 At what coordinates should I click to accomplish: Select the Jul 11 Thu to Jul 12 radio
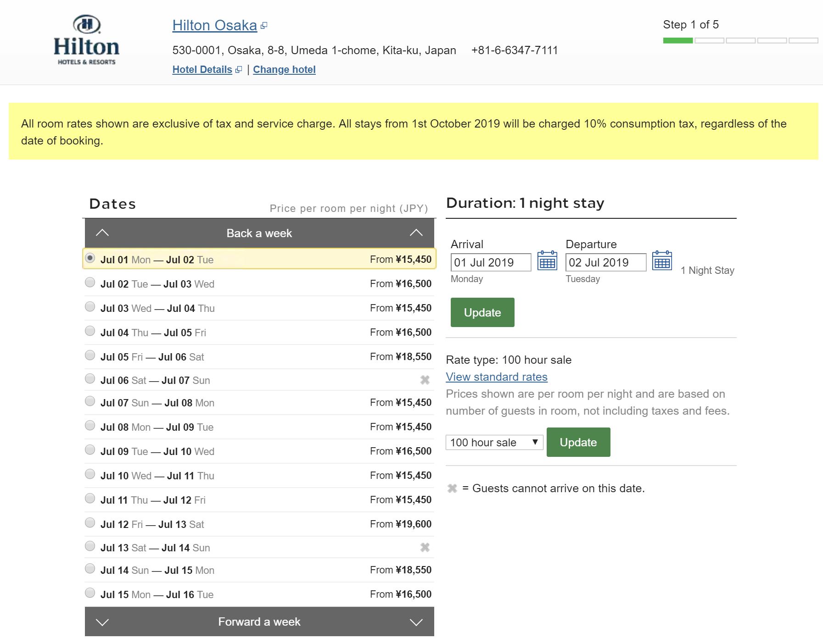tap(90, 498)
